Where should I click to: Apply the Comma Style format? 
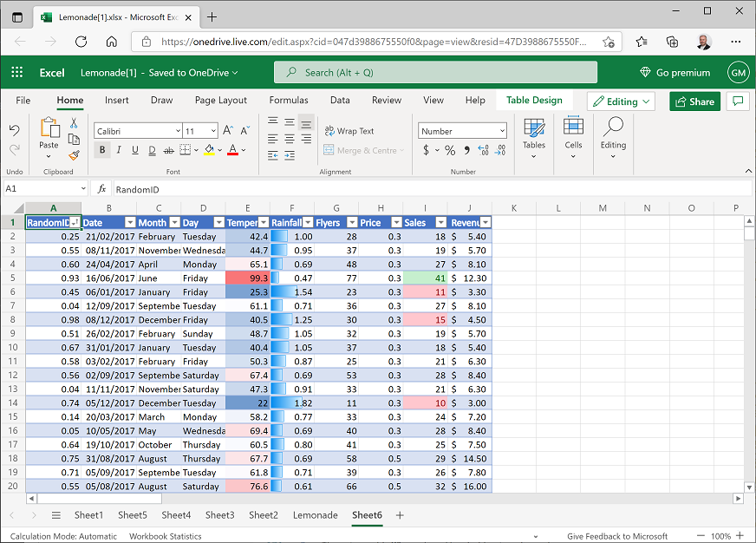click(x=467, y=150)
